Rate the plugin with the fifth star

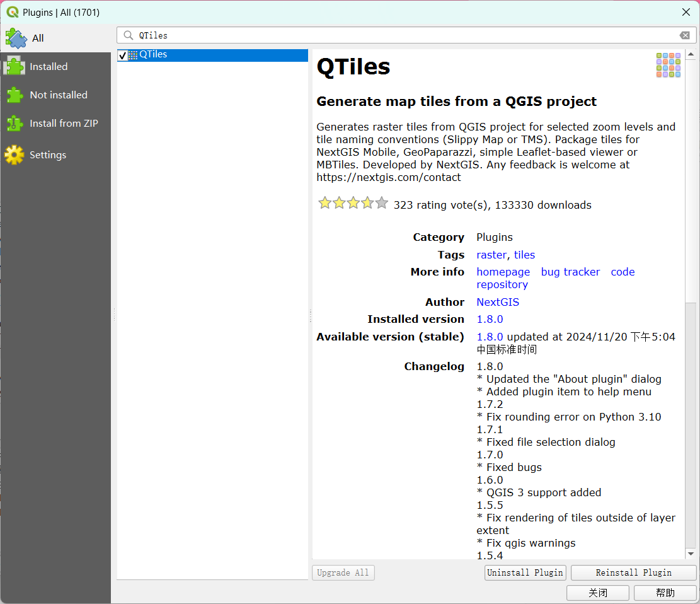[x=382, y=203]
